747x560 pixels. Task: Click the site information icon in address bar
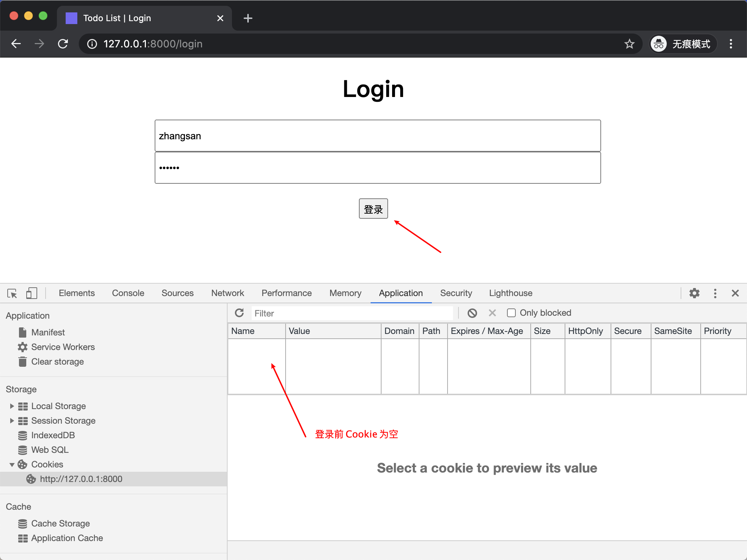point(92,44)
